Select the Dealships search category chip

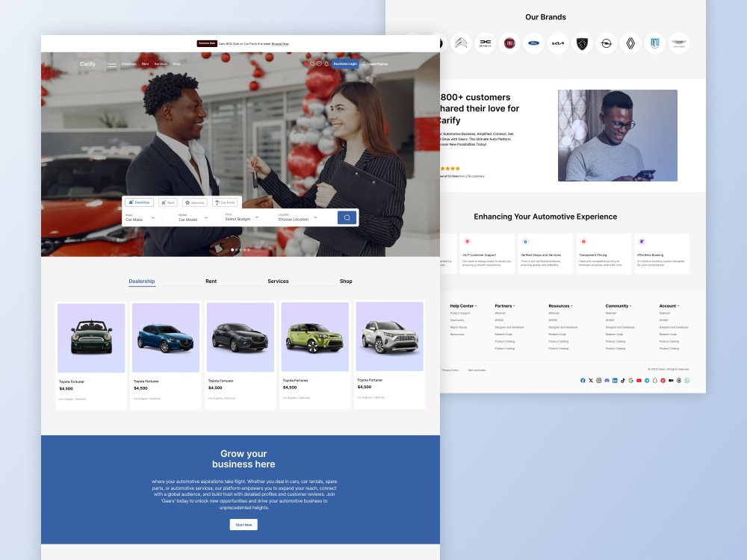point(139,202)
